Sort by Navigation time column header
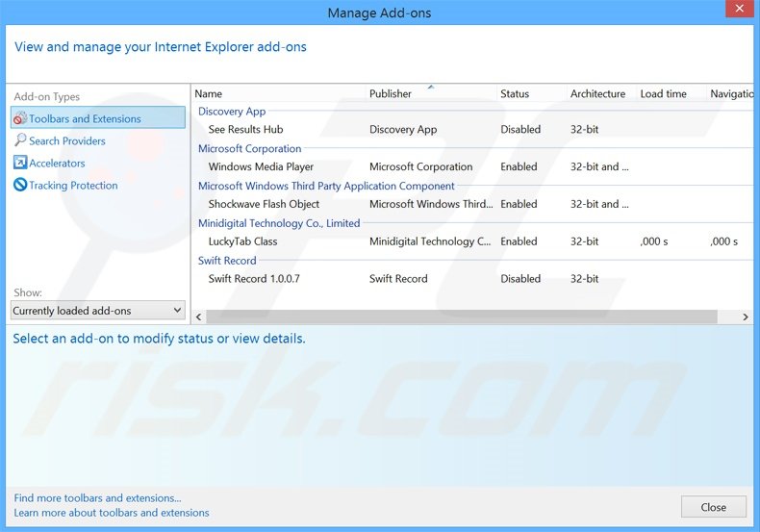The height and width of the screenshot is (532, 760). tap(731, 93)
